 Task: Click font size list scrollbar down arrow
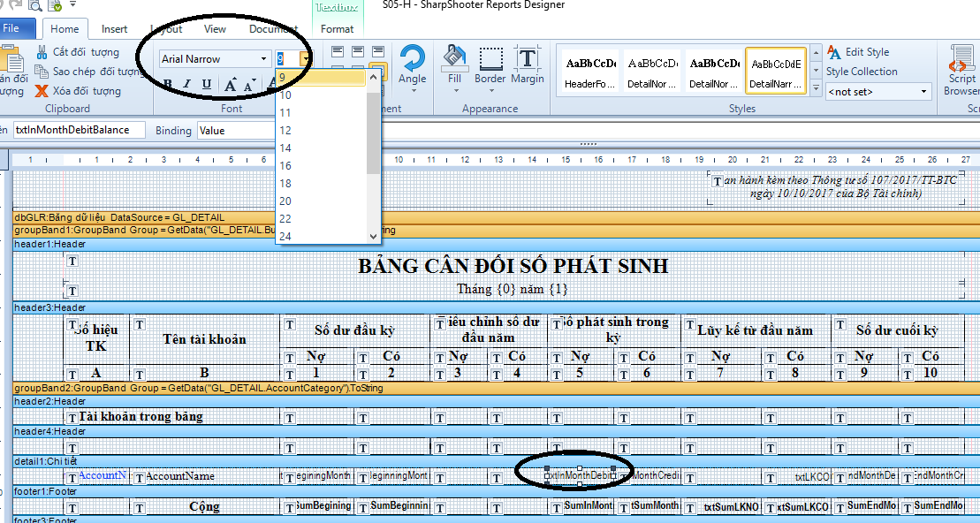(x=373, y=236)
